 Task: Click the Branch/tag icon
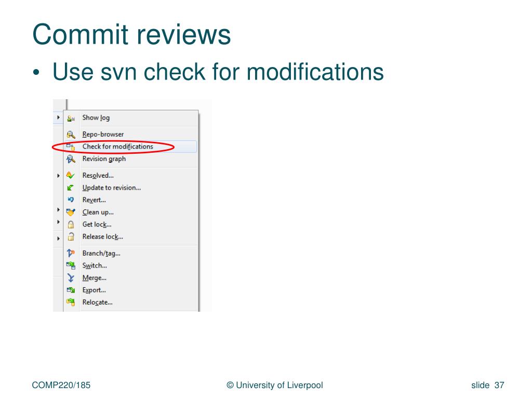[x=71, y=253]
